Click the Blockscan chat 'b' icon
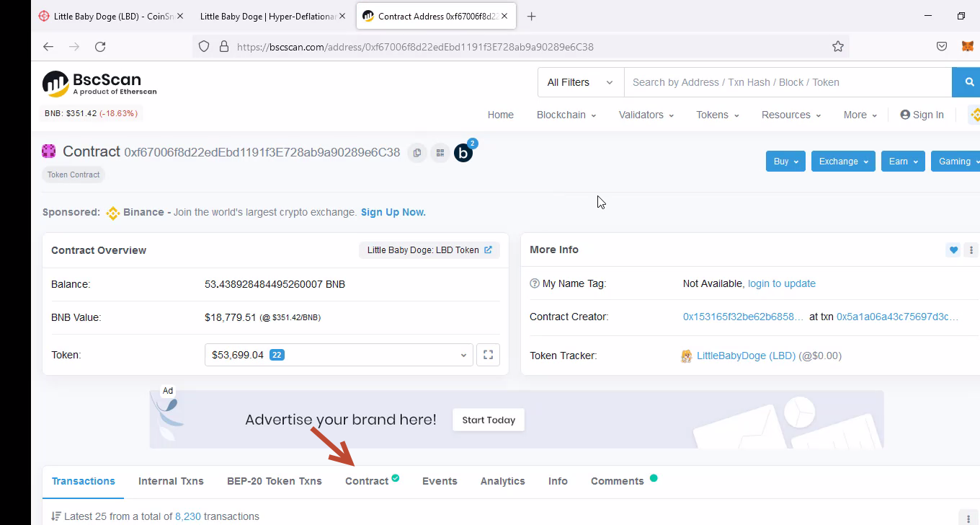 click(x=463, y=153)
